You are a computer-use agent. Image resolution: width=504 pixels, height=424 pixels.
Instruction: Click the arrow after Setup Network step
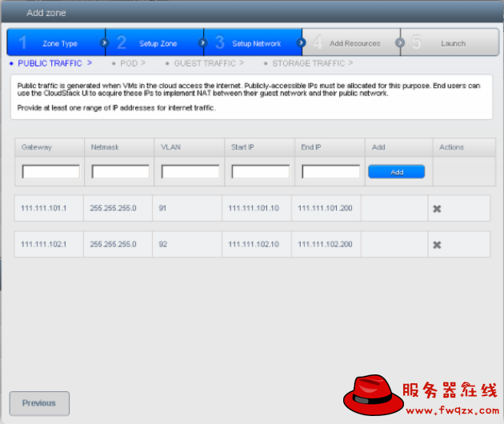tap(301, 42)
